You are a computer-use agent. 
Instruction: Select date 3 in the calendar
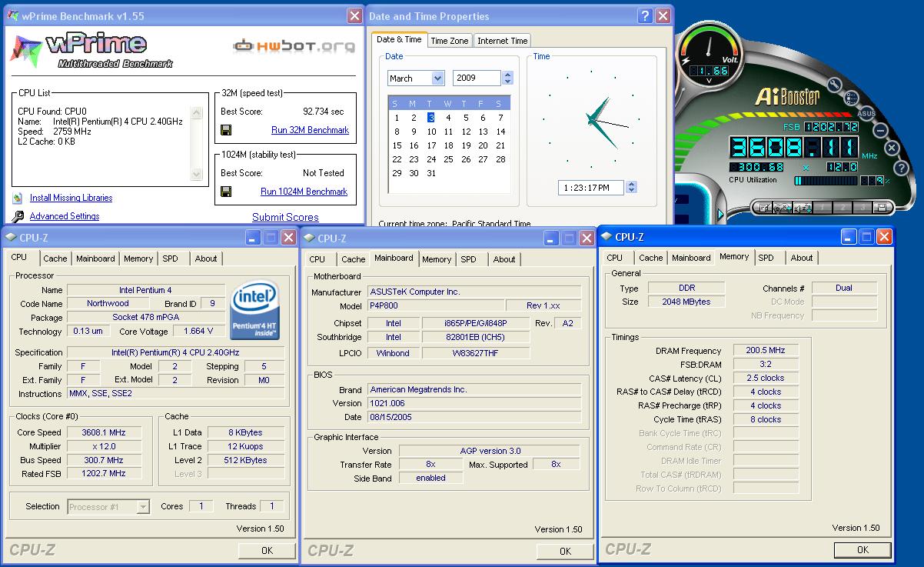(431, 118)
